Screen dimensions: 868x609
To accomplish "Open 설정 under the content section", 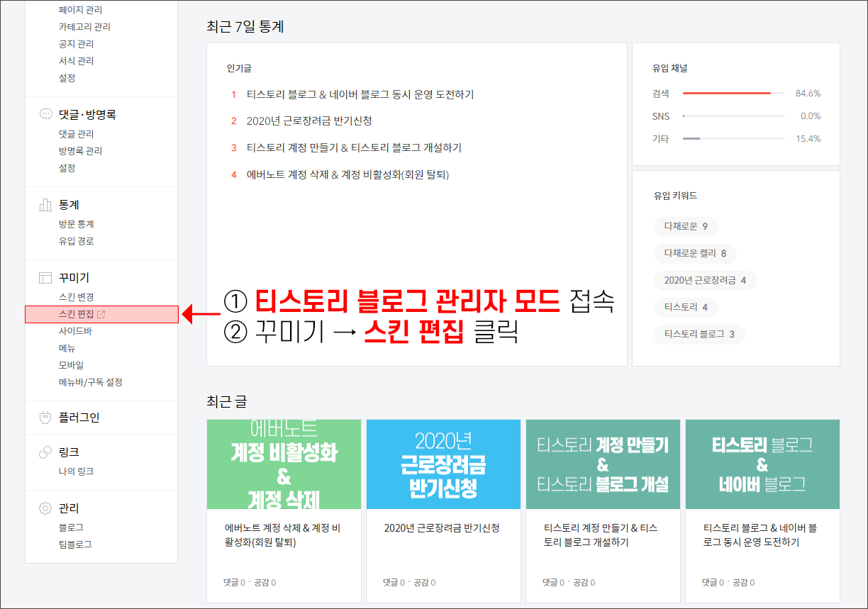I will coord(67,78).
